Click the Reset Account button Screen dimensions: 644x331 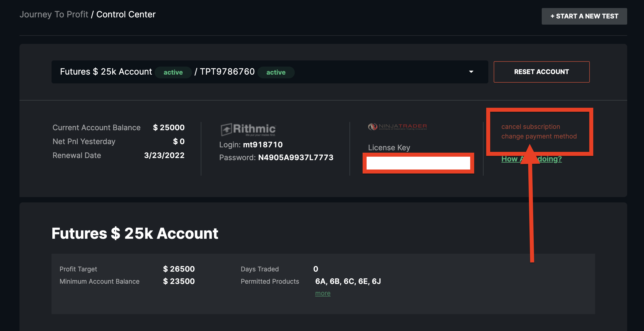tap(541, 72)
